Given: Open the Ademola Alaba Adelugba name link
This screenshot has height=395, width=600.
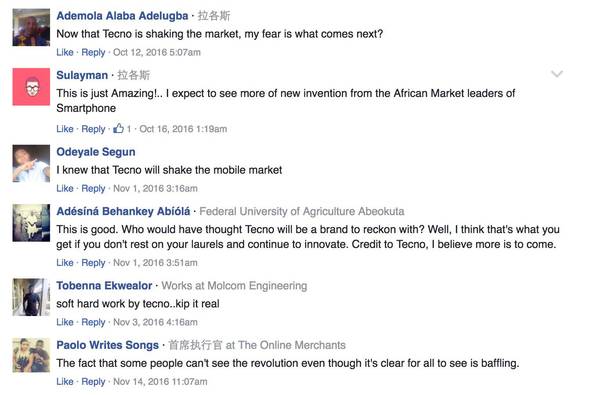Looking at the screenshot, I should (x=122, y=16).
